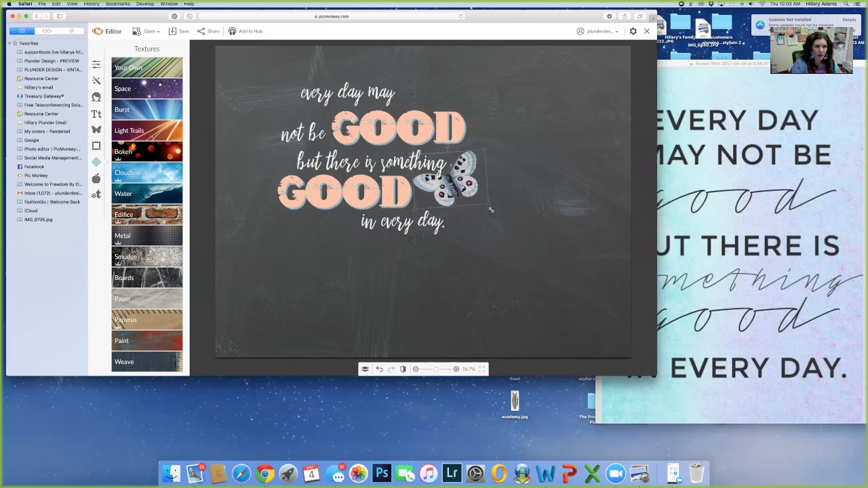The height and width of the screenshot is (488, 868).
Task: Select the Burst texture
Action: 147,109
